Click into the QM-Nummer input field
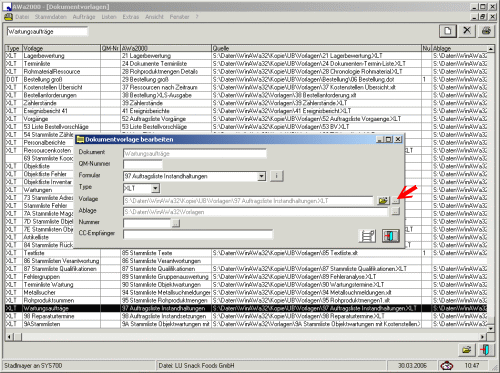 pos(143,164)
